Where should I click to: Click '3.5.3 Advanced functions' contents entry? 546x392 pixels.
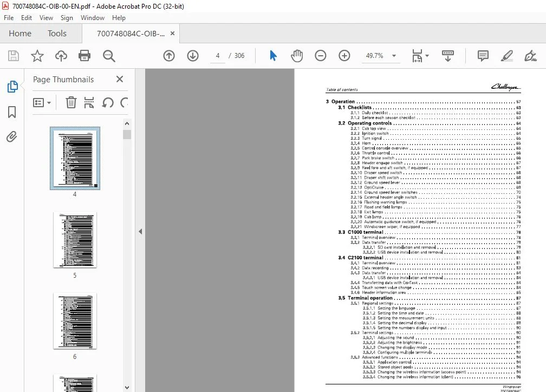[x=435, y=357]
